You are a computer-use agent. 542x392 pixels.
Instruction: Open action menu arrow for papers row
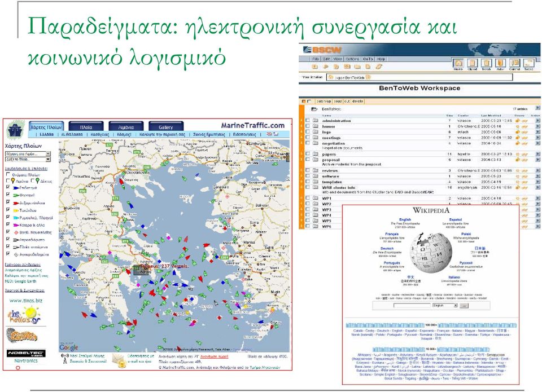coord(537,154)
